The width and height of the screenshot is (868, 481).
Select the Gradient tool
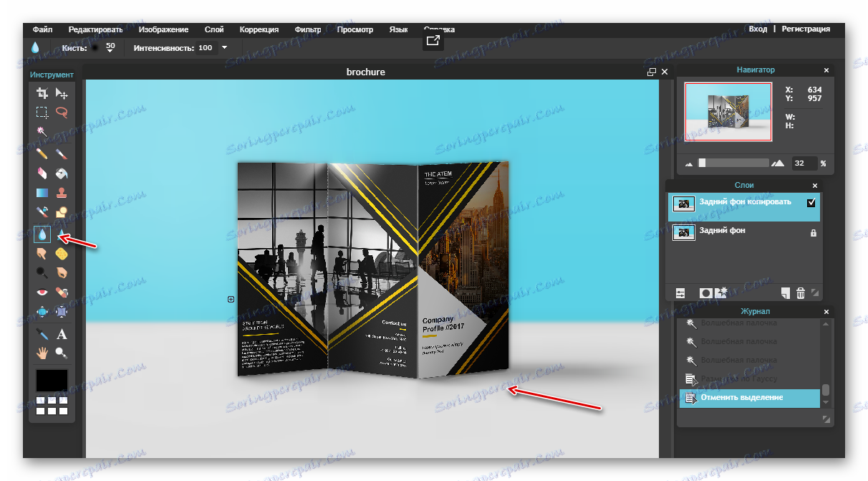click(42, 193)
